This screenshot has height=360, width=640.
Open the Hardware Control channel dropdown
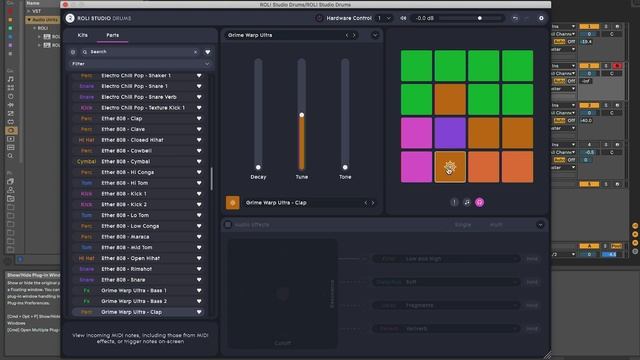[x=384, y=18]
